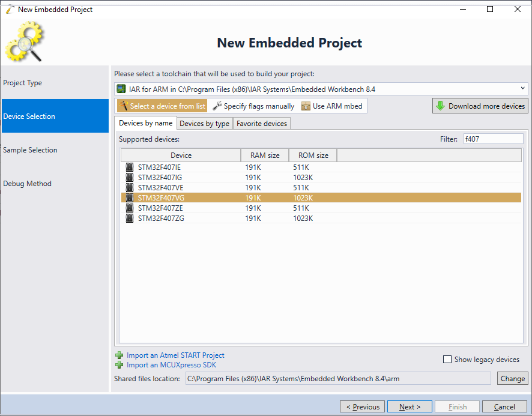Select the STM32F407ZG device row

[321, 218]
